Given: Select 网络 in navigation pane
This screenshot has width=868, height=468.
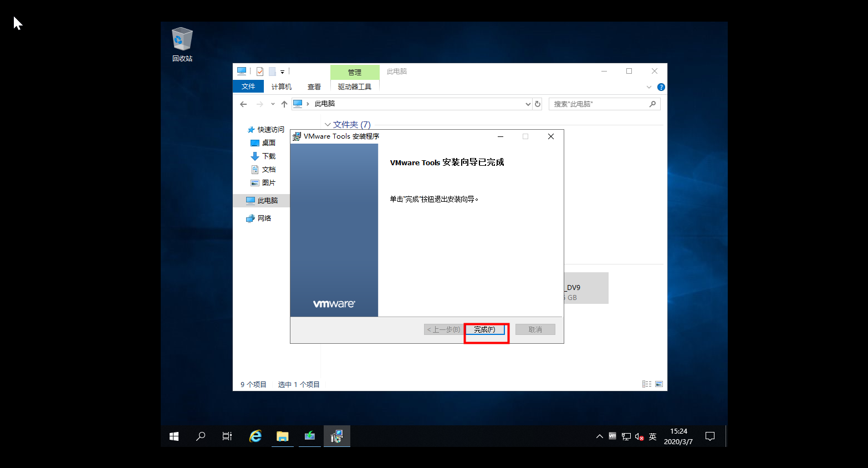Looking at the screenshot, I should click(x=259, y=218).
